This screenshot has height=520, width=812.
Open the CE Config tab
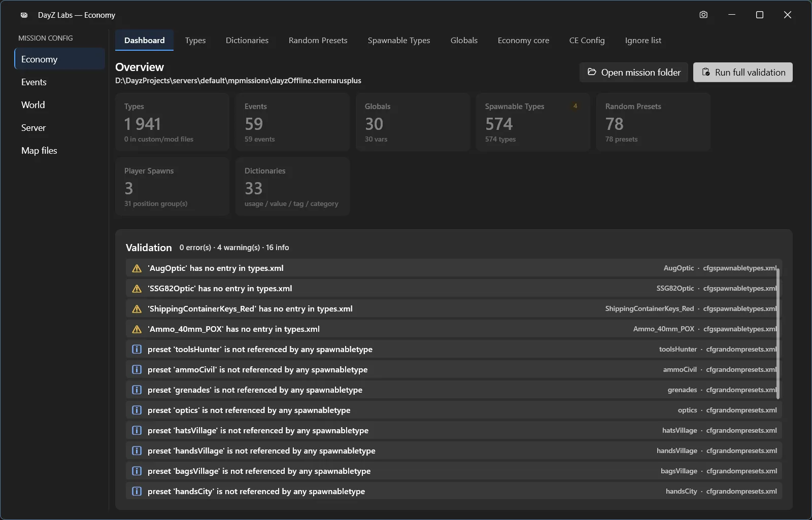tap(587, 41)
